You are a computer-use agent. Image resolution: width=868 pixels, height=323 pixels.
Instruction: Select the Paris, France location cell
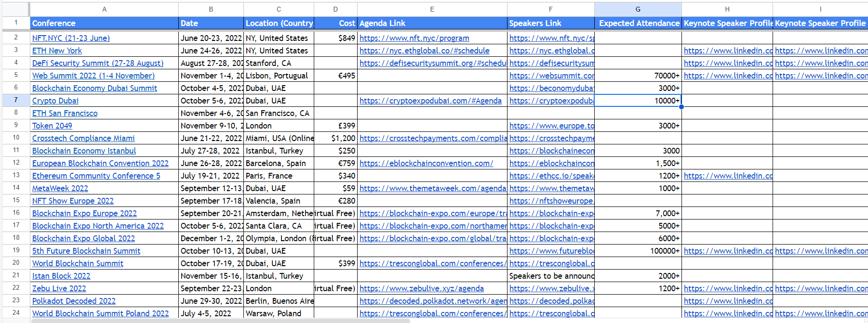(279, 176)
